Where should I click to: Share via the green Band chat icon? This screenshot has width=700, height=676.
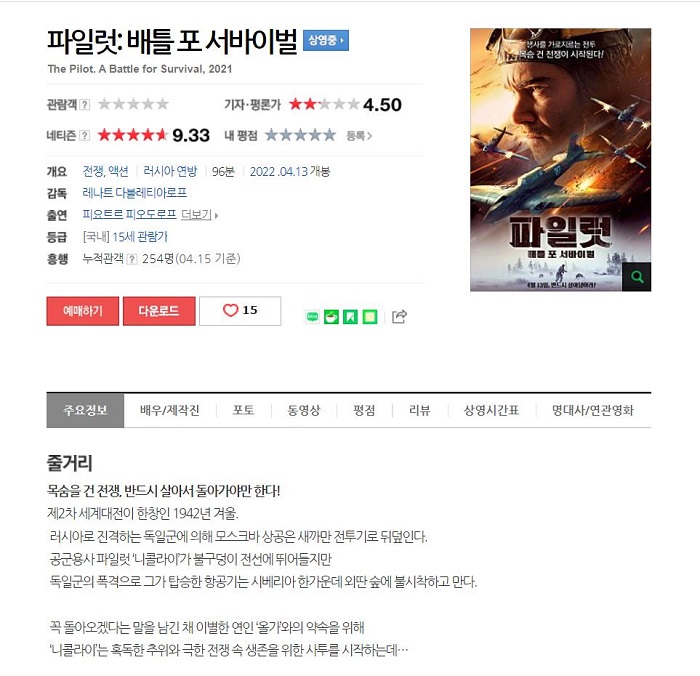click(312, 317)
